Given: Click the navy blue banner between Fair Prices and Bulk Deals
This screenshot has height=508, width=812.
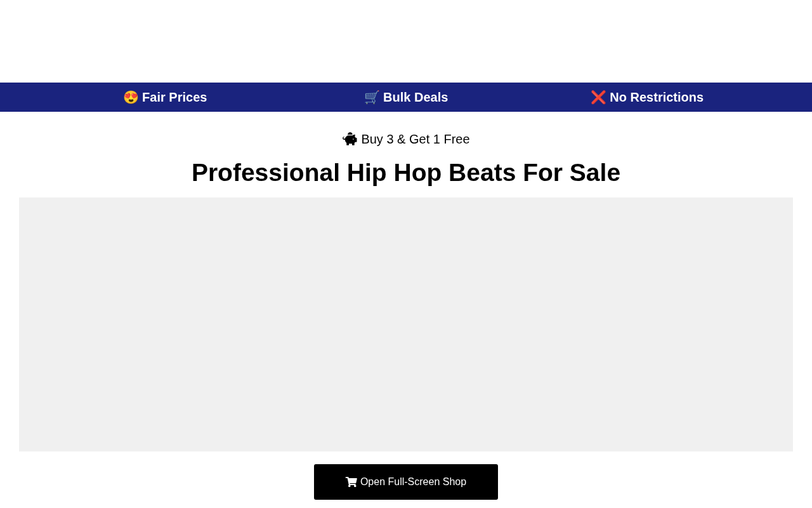Looking at the screenshot, I should tap(285, 97).
